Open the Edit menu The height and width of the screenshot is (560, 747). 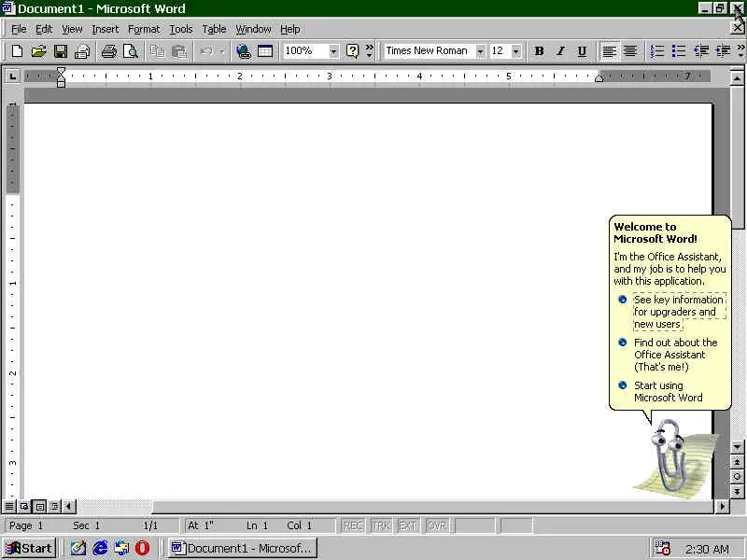coord(44,30)
